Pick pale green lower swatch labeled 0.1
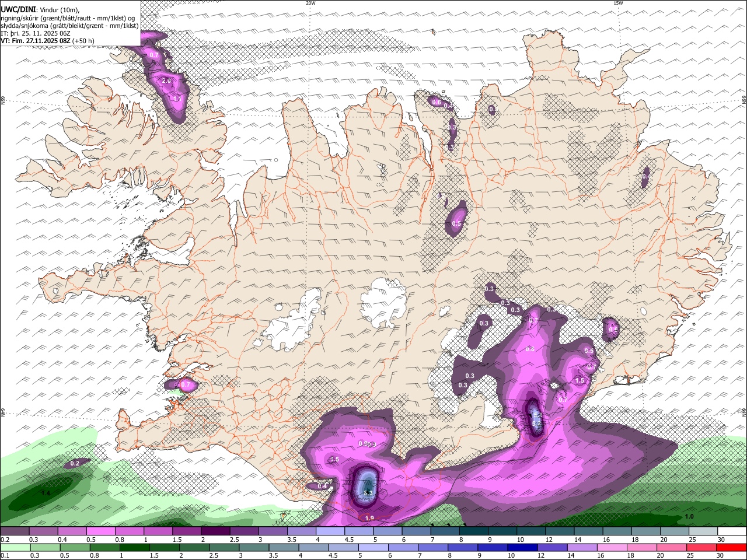The image size is (747, 560). (14, 548)
